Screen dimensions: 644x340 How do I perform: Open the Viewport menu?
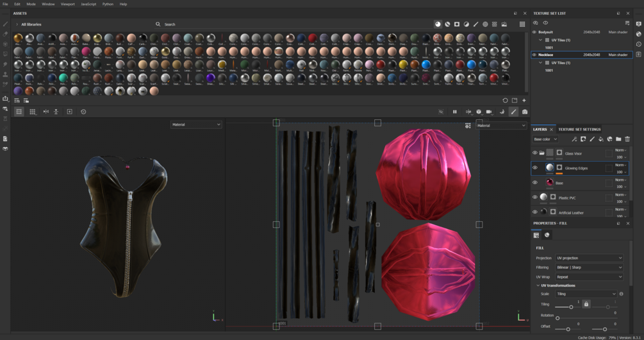(x=68, y=4)
